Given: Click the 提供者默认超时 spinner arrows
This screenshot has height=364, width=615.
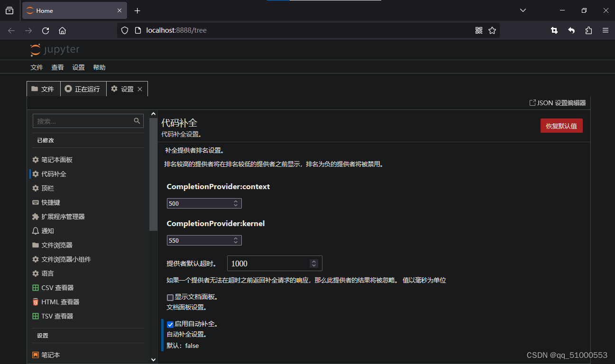Looking at the screenshot, I should 313,264.
